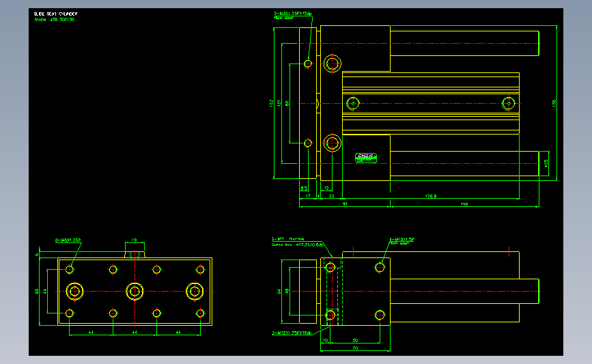Image resolution: width=592 pixels, height=364 pixels.
Task: Select the 70 width dimension
Action: [355, 348]
